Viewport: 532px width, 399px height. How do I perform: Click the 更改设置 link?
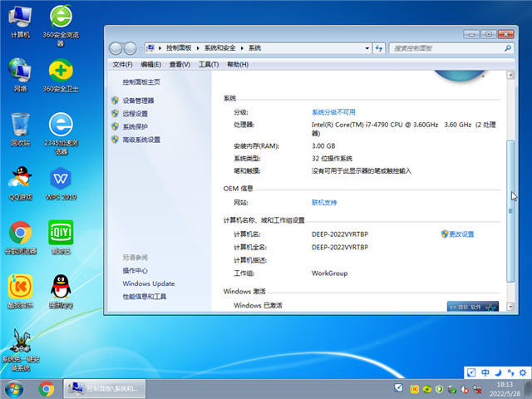point(461,234)
